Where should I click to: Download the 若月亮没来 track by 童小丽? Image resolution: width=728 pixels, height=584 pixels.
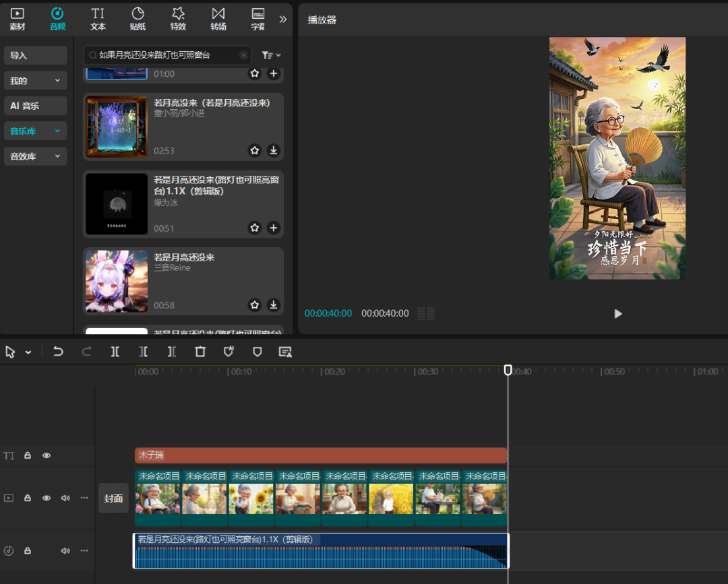(x=274, y=151)
